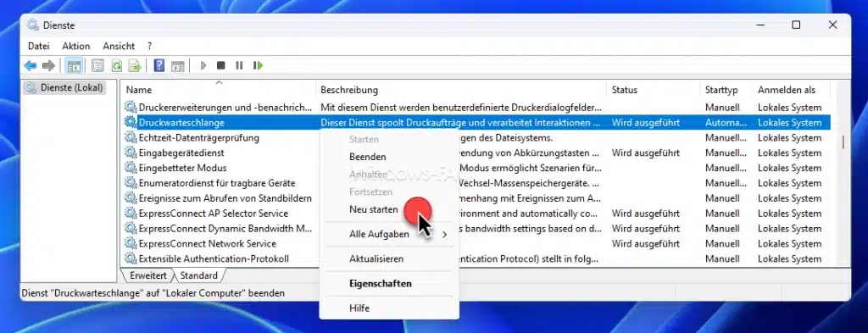Image resolution: width=868 pixels, height=333 pixels.
Task: Select the Eingabegerätedienst service
Action: [181, 153]
